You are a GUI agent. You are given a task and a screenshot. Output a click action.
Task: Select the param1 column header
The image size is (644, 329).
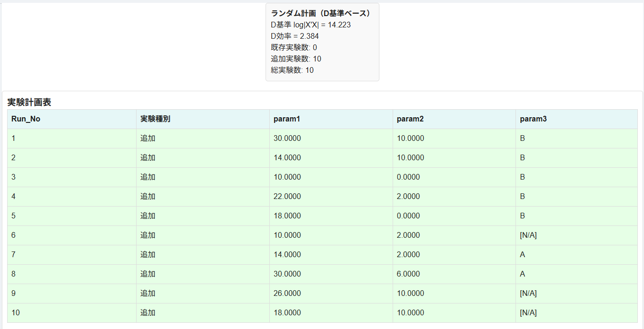287,119
